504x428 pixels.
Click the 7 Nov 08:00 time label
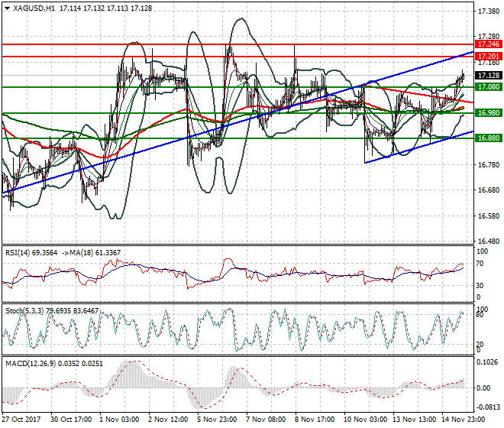pyautogui.click(x=266, y=420)
